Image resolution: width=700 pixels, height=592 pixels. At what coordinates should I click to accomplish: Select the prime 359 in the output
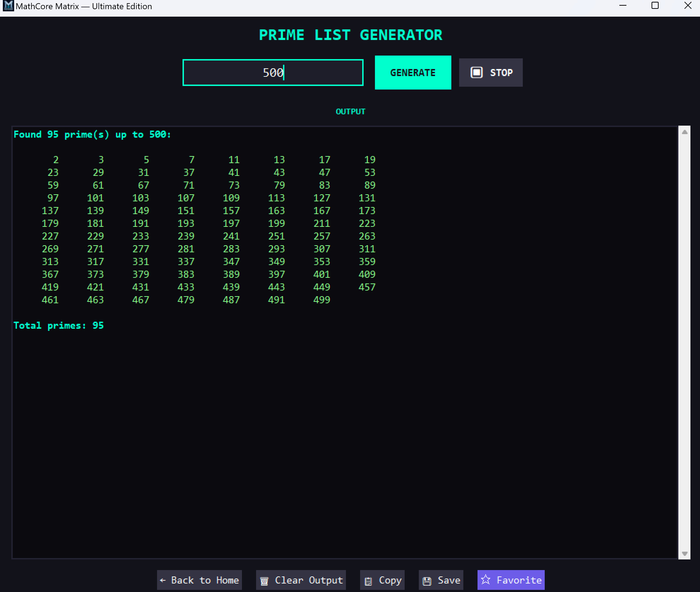click(x=367, y=262)
